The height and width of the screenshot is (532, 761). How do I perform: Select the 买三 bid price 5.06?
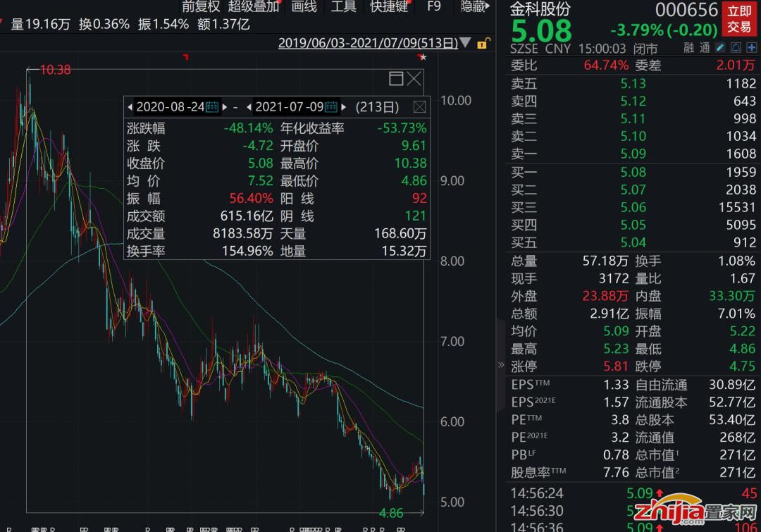(633, 207)
